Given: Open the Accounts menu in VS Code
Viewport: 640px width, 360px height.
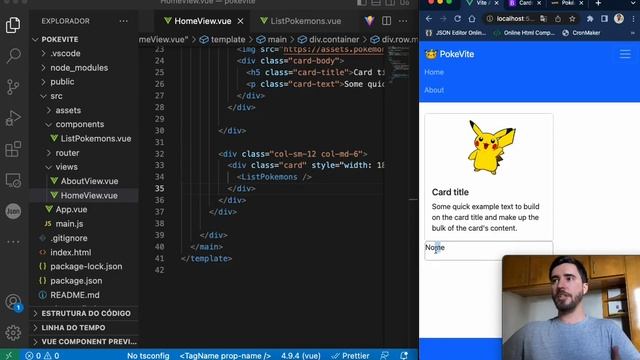Looking at the screenshot, I should point(13,302).
